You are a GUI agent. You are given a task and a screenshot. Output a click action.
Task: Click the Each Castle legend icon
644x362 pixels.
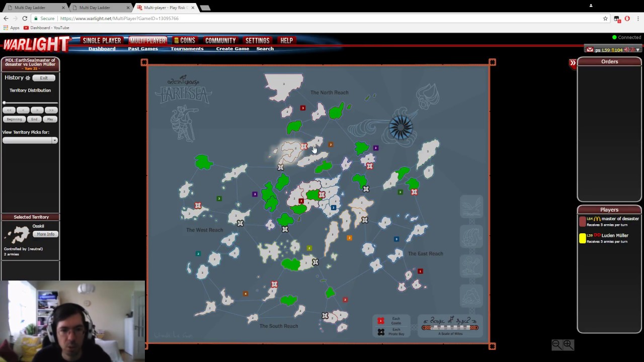click(381, 321)
